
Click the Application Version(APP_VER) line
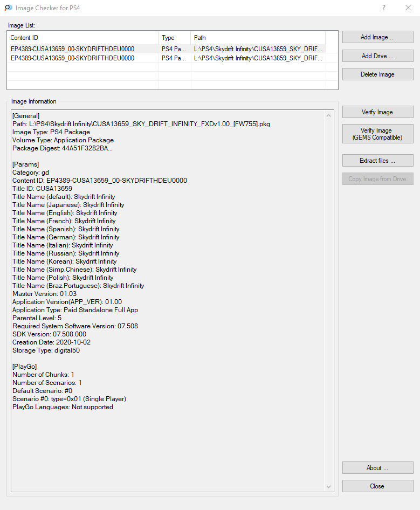click(67, 302)
